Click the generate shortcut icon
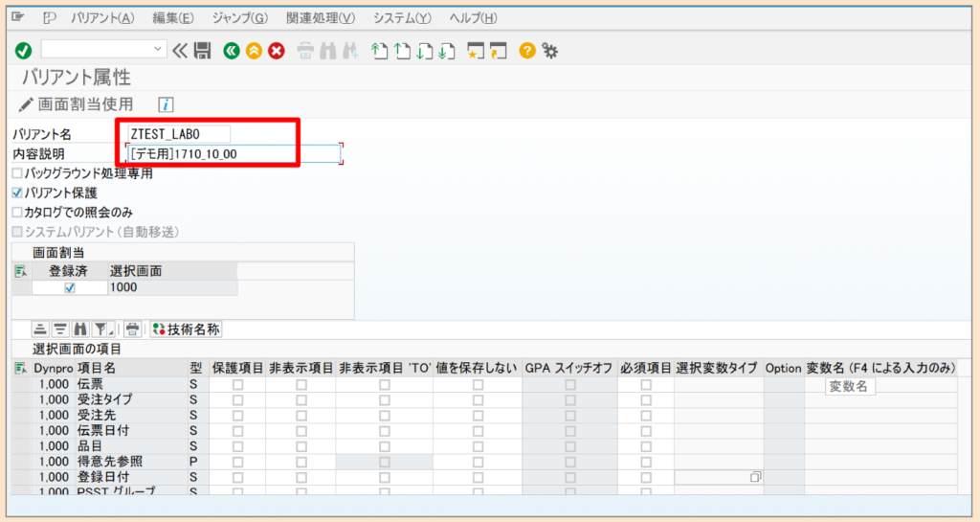 498,51
